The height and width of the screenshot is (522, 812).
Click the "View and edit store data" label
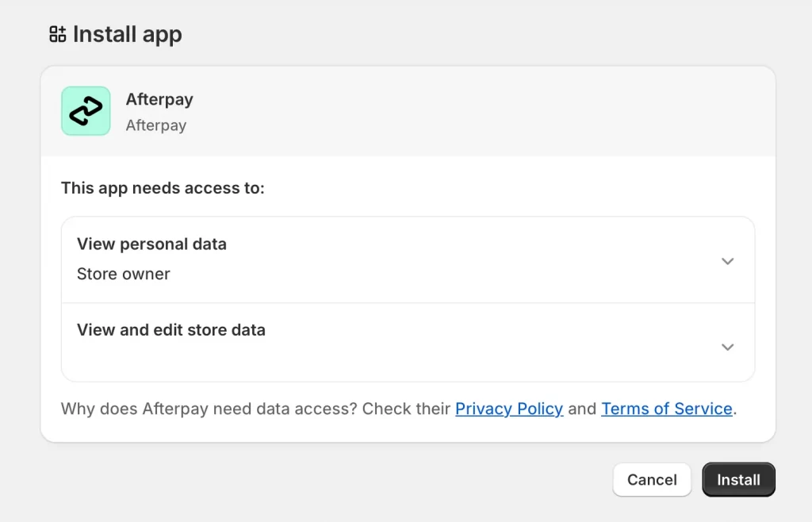click(x=171, y=330)
